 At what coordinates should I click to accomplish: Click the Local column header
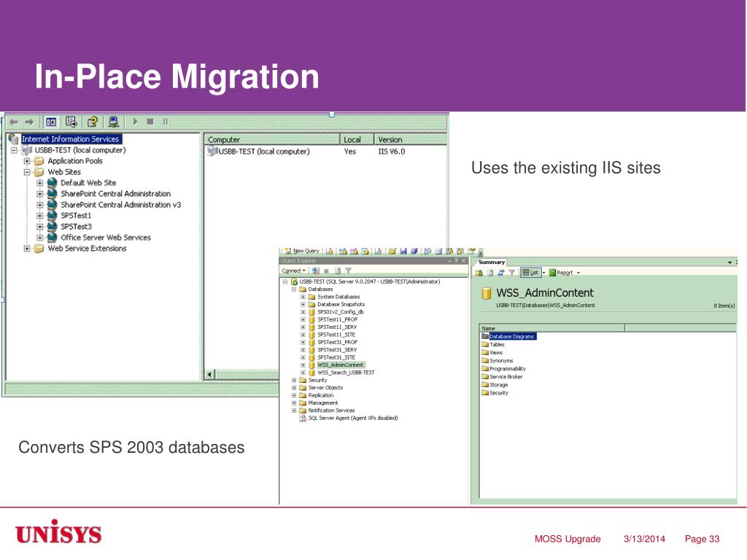coord(357,139)
